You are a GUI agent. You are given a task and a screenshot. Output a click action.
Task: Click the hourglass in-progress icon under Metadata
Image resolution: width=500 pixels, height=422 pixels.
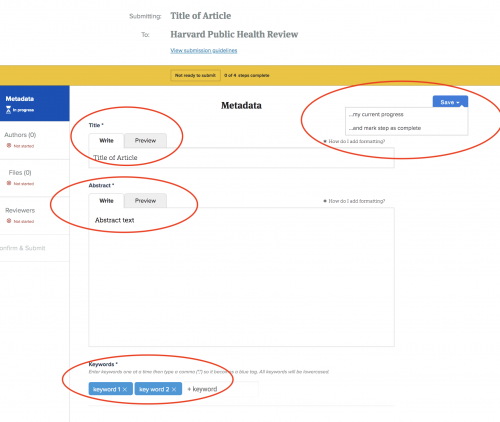click(x=9, y=110)
